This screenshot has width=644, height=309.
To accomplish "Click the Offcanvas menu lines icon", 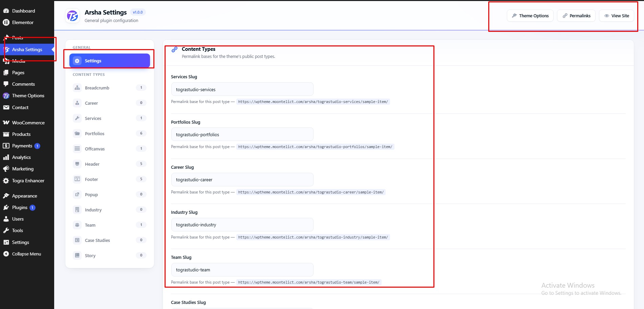I will click(x=77, y=149).
